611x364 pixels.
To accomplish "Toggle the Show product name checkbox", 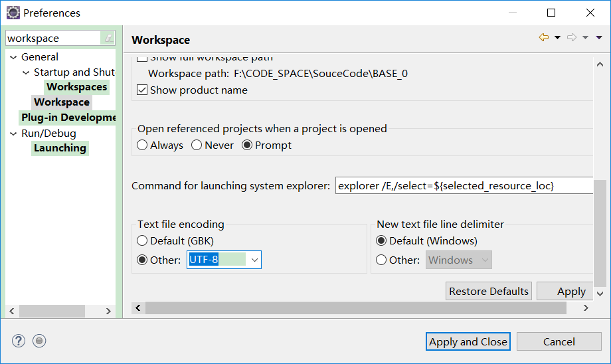I will [142, 90].
